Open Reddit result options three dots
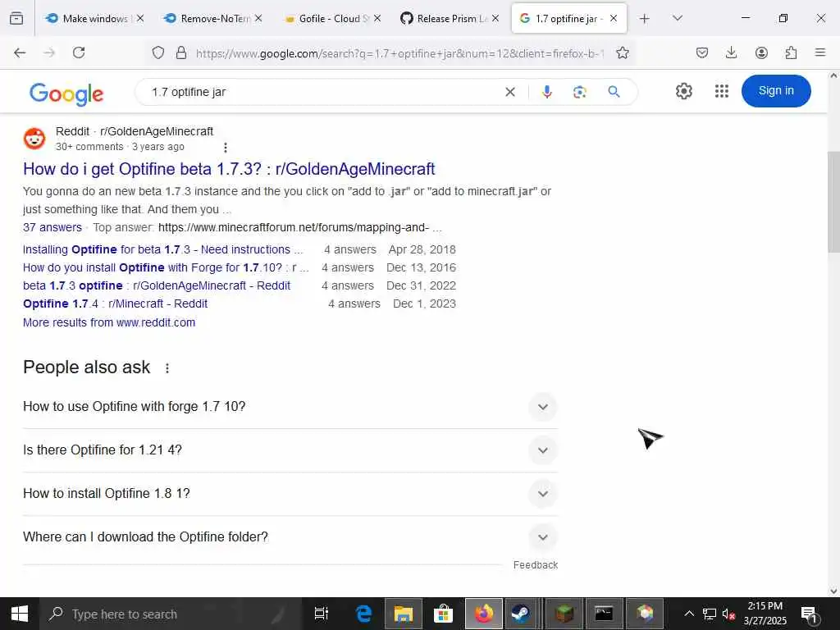 click(226, 148)
